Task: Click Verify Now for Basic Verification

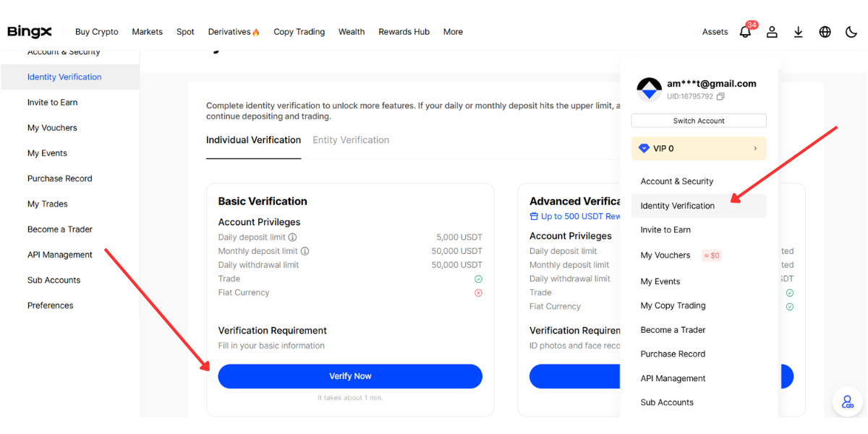Action: (x=350, y=376)
